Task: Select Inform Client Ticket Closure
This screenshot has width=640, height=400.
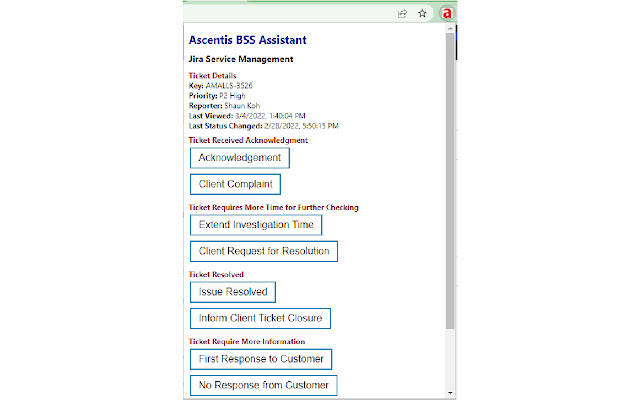Action: tap(260, 318)
